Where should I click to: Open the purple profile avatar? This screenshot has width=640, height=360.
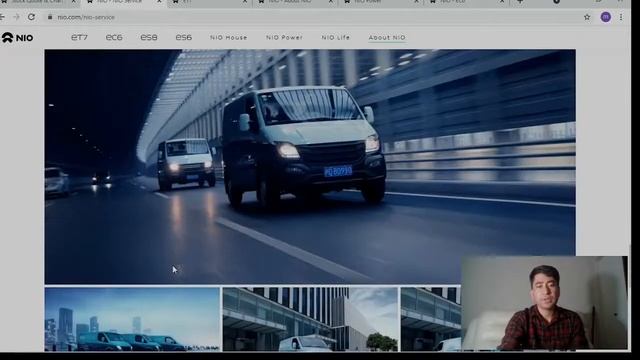click(x=606, y=17)
